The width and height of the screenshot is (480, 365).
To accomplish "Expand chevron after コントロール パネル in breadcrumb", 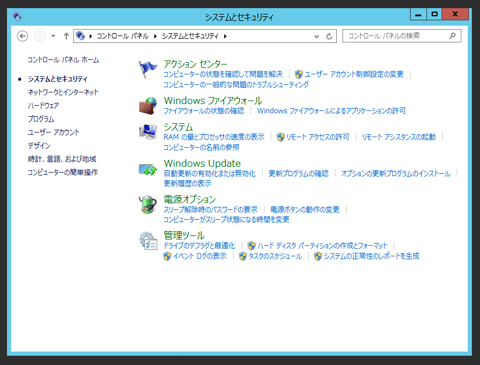I will click(155, 36).
